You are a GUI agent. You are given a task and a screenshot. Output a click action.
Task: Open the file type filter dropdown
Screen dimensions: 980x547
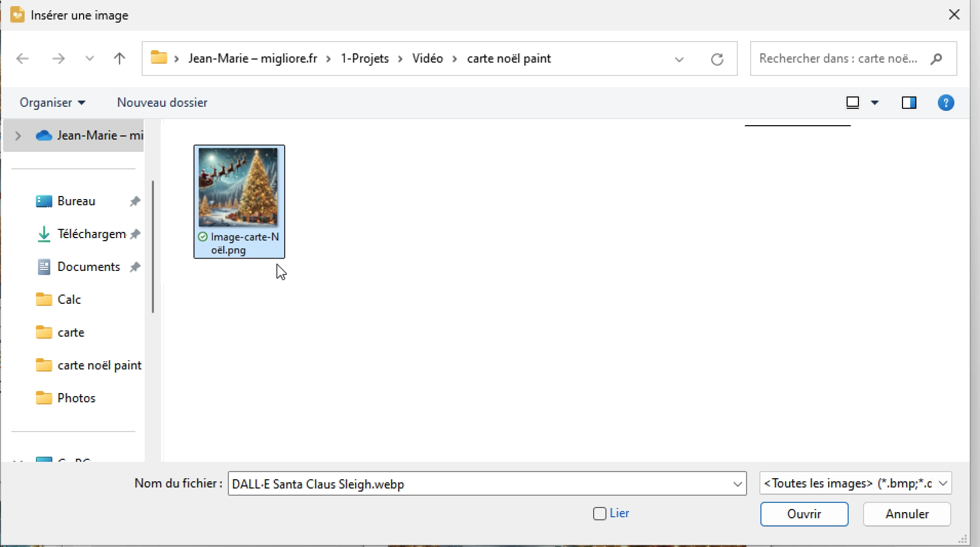[x=856, y=483]
